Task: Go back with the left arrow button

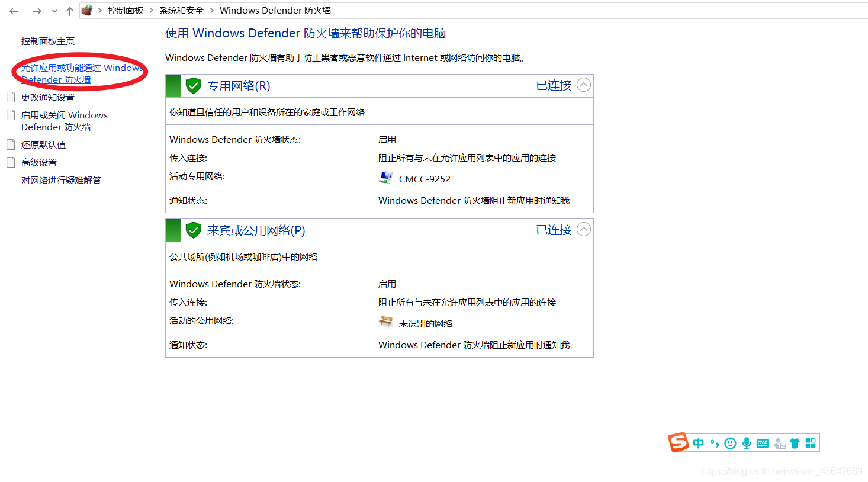Action: (x=14, y=11)
